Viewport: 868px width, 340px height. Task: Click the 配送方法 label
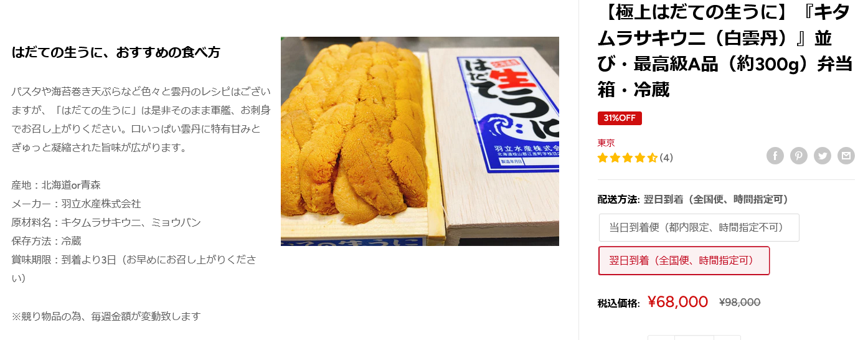click(x=618, y=199)
